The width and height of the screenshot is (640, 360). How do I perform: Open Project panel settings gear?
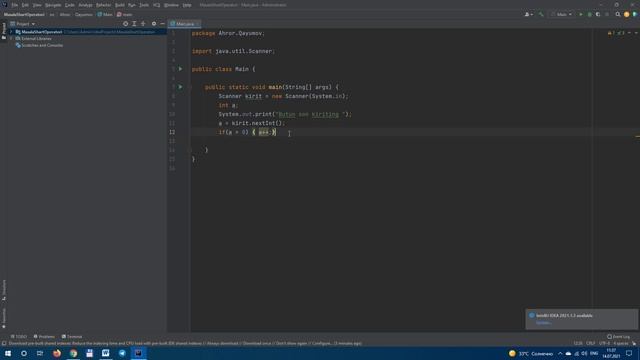click(x=154, y=24)
